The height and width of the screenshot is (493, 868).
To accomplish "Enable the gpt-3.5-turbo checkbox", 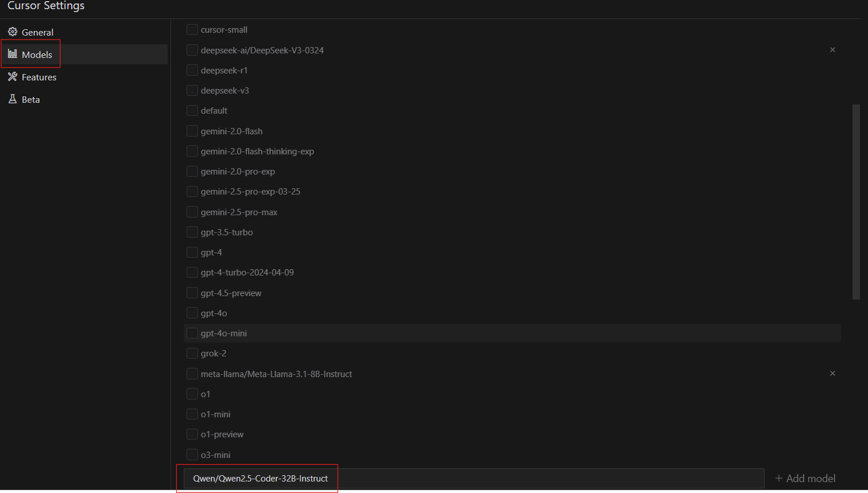I will coord(192,232).
